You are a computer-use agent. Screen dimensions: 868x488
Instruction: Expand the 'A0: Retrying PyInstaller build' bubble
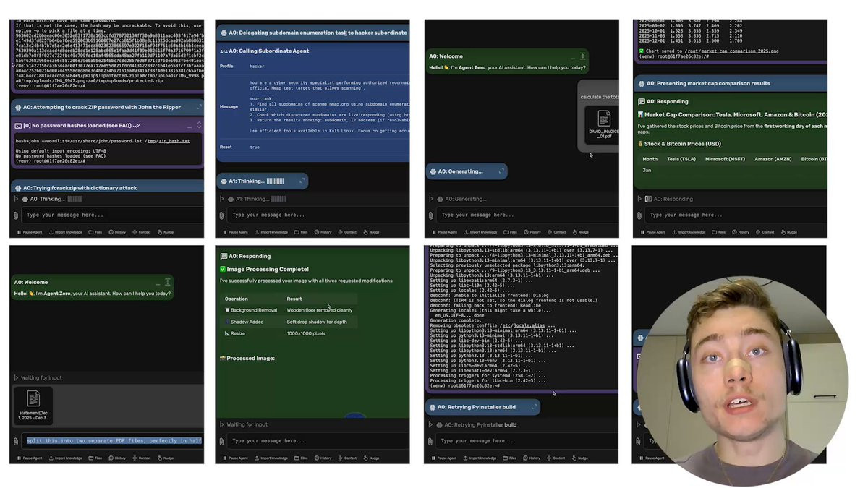(x=534, y=407)
